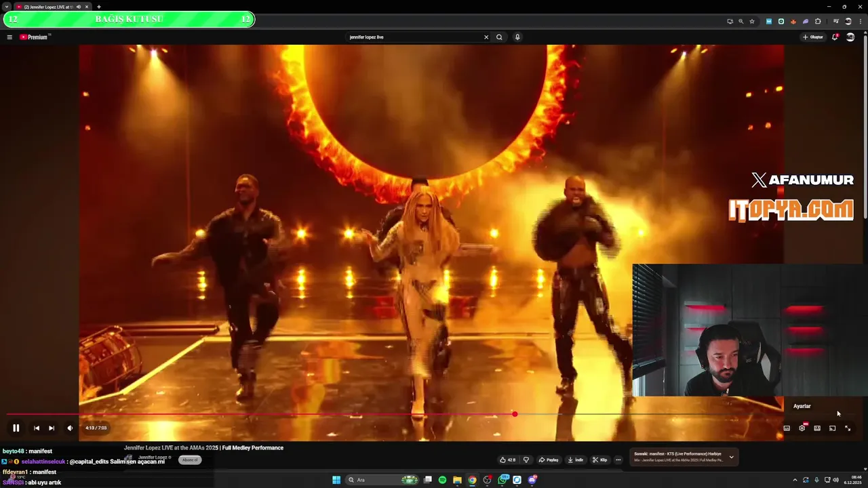
Task: Open Discord from the taskbar
Action: [x=532, y=480]
